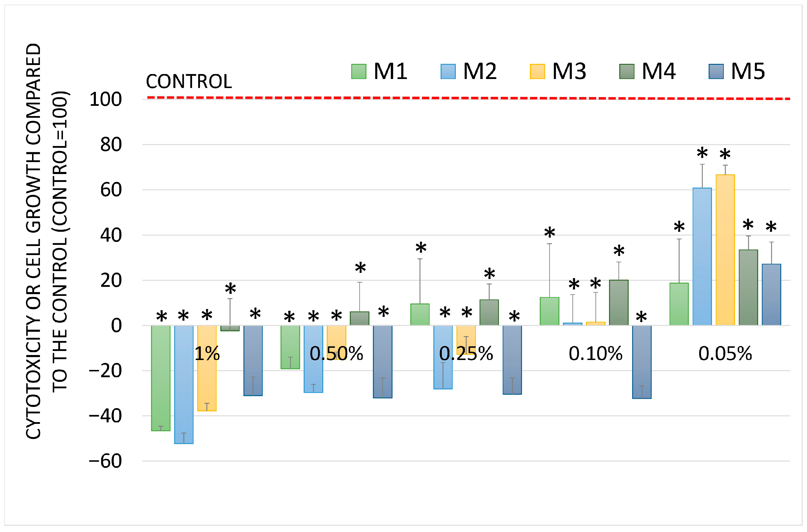Click the M4 dark green legend swatch
807x532 pixels.
(x=627, y=72)
